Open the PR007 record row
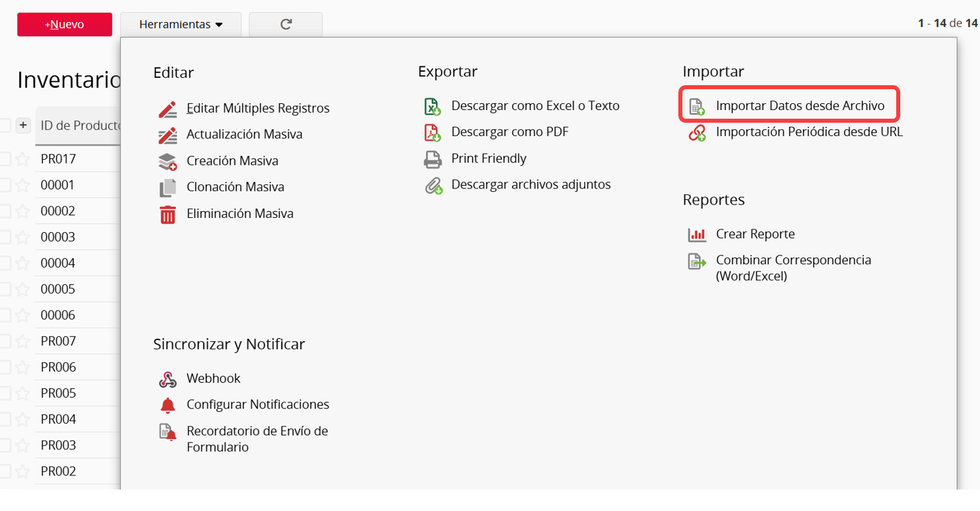 [x=58, y=341]
